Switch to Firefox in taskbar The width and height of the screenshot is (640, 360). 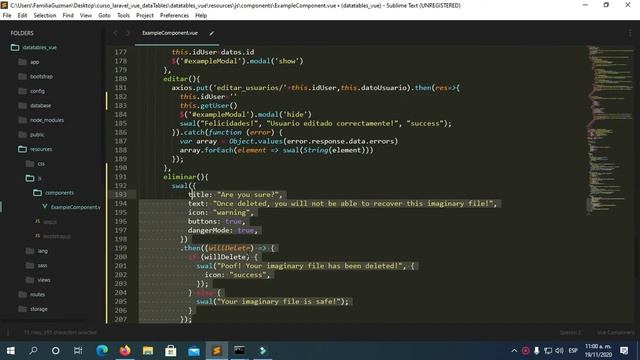point(125,351)
